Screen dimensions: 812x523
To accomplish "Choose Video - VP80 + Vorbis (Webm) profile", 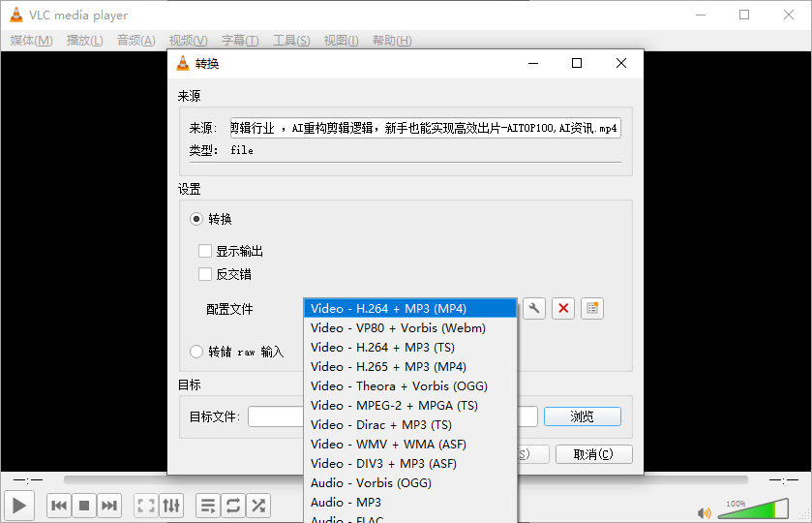I will coord(410,328).
